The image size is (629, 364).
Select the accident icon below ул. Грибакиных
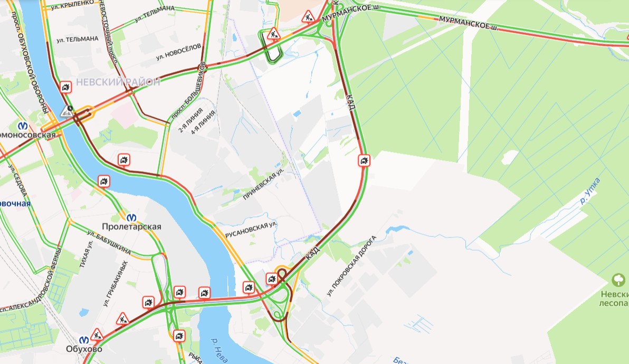coord(148,302)
